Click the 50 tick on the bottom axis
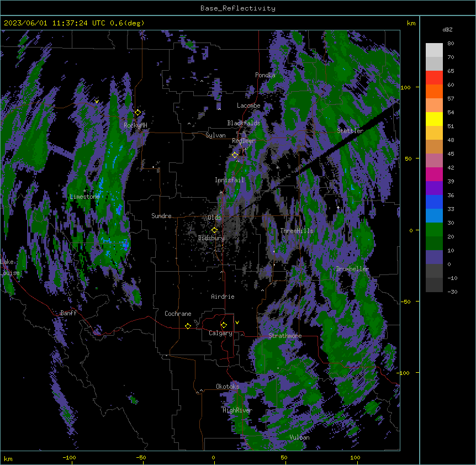 (x=284, y=457)
